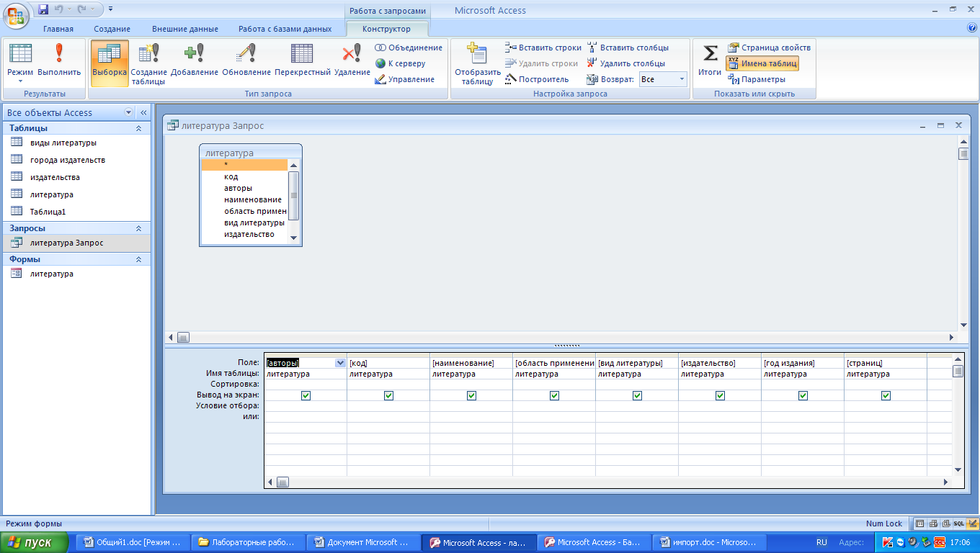The image size is (980, 553).
Task: Open Все объекты Access pane menu
Action: coord(129,112)
